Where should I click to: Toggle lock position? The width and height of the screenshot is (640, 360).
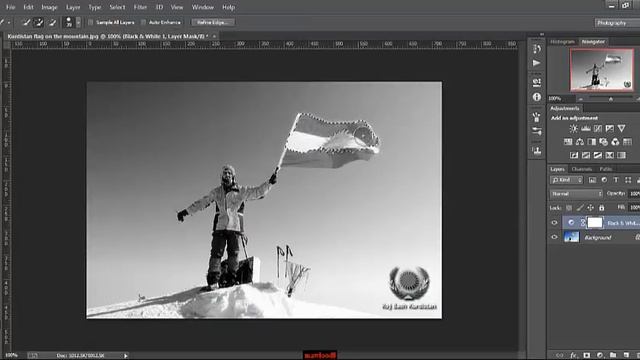591,208
